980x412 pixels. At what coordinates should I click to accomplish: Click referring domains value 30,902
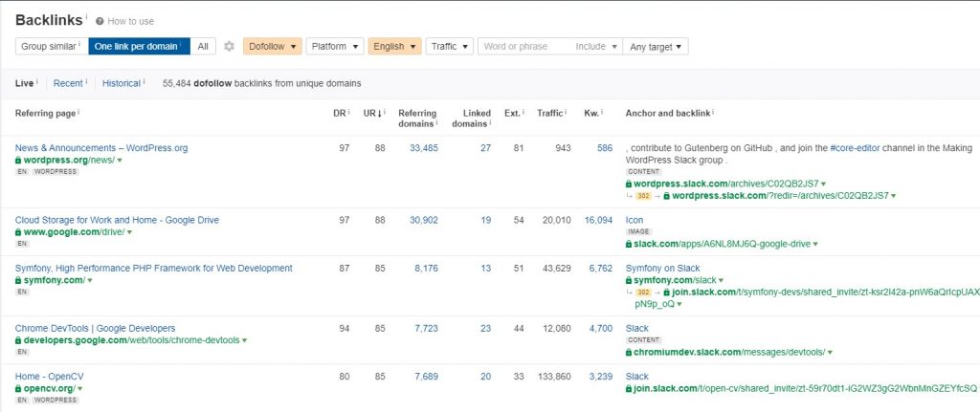tap(424, 220)
